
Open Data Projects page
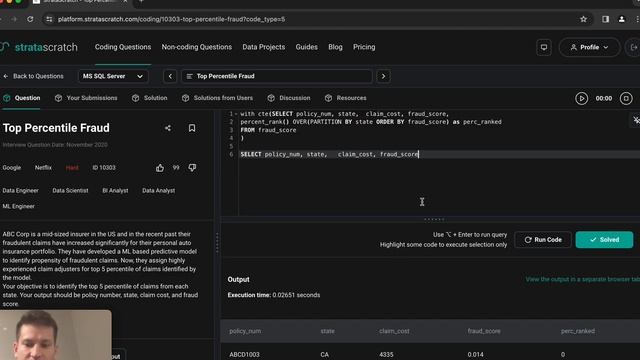(264, 47)
